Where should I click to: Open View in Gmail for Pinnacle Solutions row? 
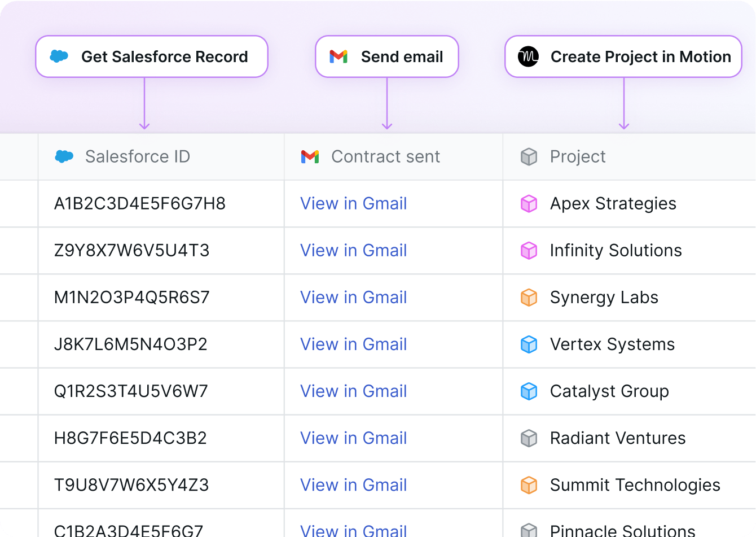click(354, 530)
